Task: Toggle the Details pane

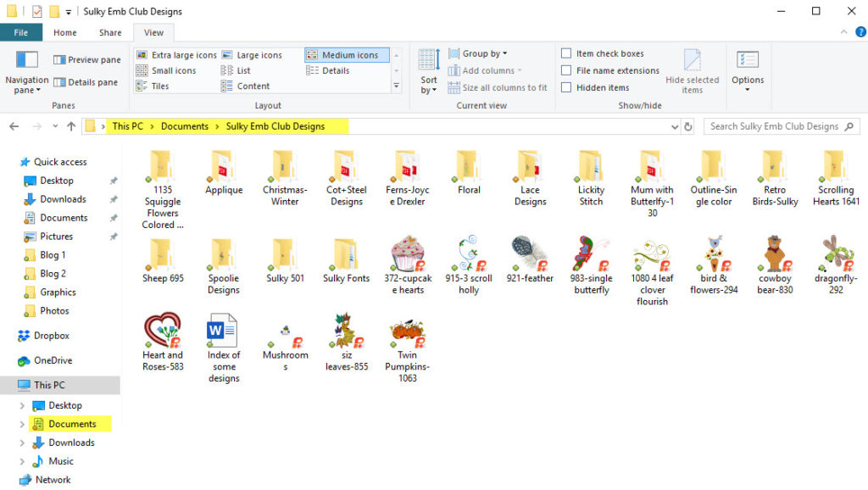Action: click(x=86, y=82)
